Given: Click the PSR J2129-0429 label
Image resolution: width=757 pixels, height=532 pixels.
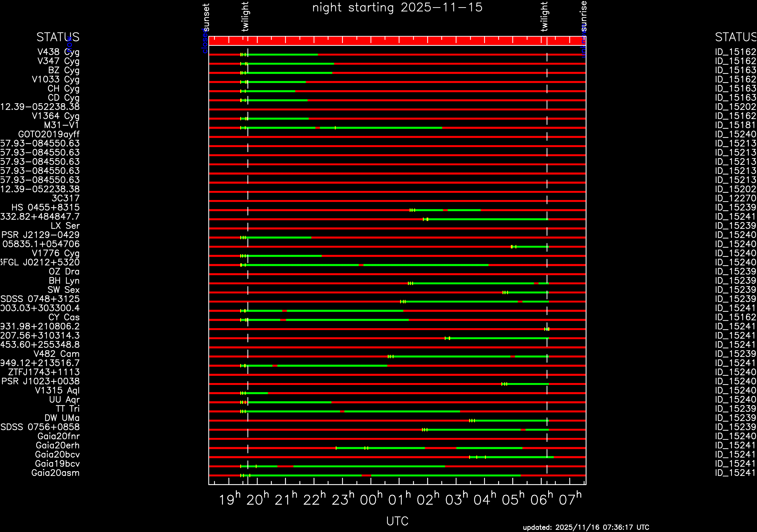Looking at the screenshot, I should coord(40,235).
